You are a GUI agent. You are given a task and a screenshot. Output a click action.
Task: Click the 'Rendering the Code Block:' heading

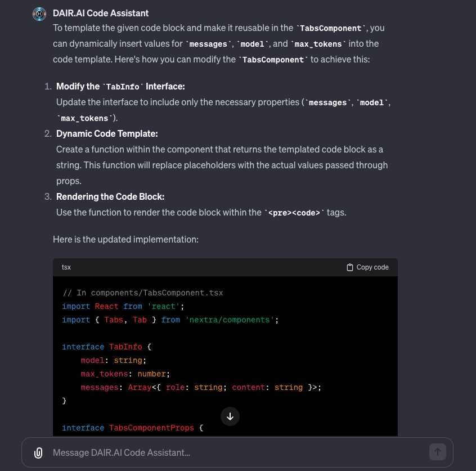point(110,197)
